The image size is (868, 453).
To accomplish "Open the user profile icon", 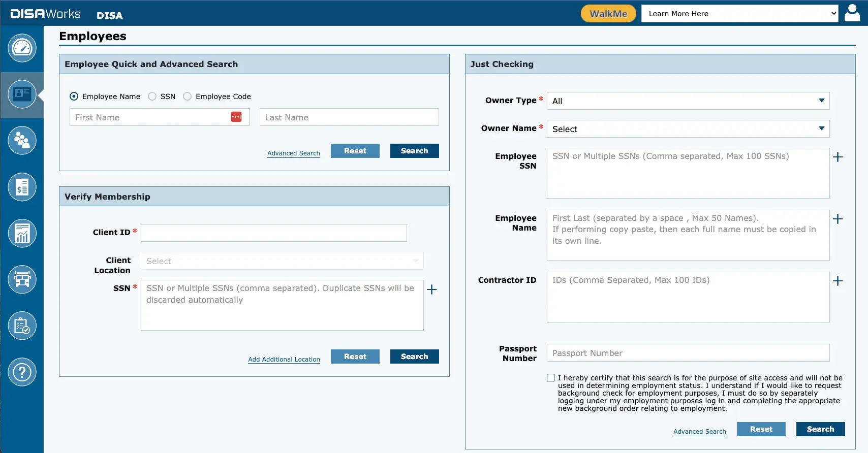I will coord(852,13).
